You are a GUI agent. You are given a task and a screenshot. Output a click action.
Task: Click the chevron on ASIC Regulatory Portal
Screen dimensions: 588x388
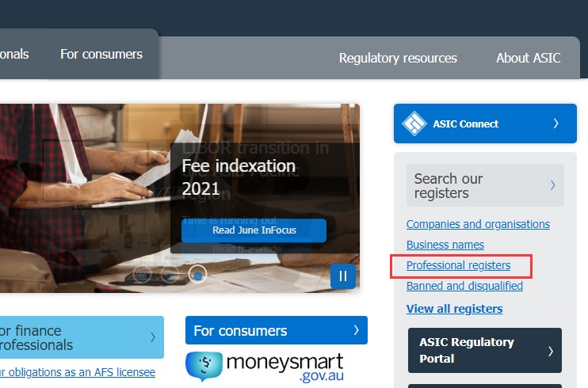point(551,352)
